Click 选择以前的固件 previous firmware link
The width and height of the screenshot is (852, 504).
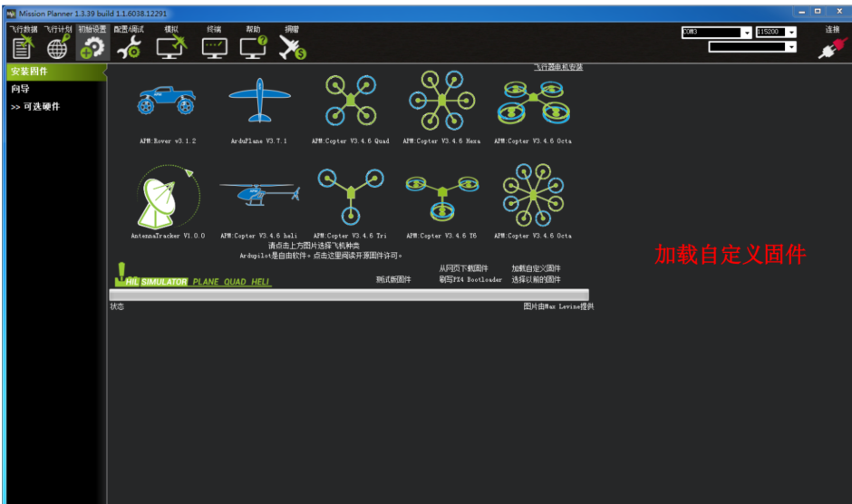tap(536, 279)
